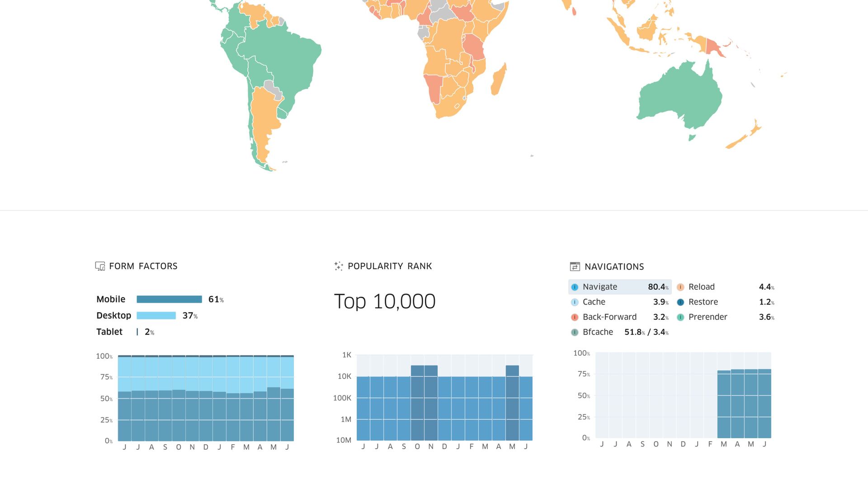868x488 pixels.
Task: Click the '80.4%' Navigate value
Action: (658, 287)
